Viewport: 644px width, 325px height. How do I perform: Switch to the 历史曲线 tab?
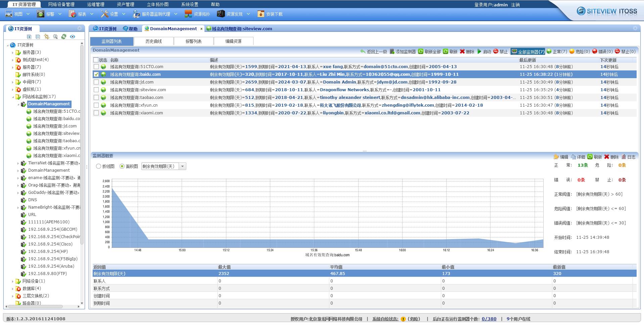tap(153, 41)
